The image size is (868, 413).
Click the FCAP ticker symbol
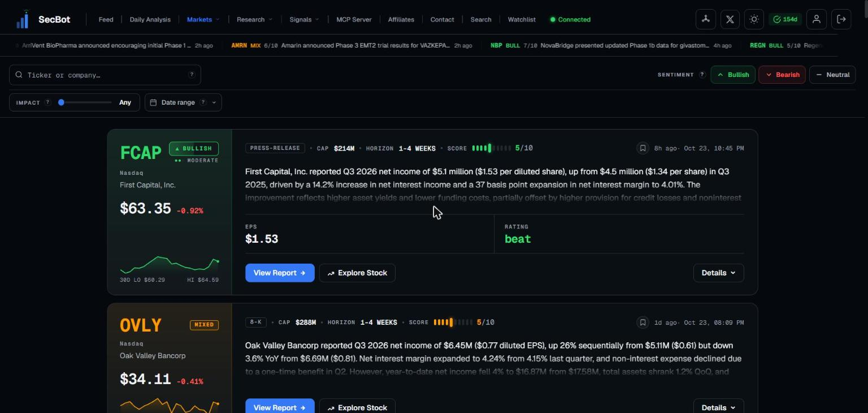coord(141,153)
